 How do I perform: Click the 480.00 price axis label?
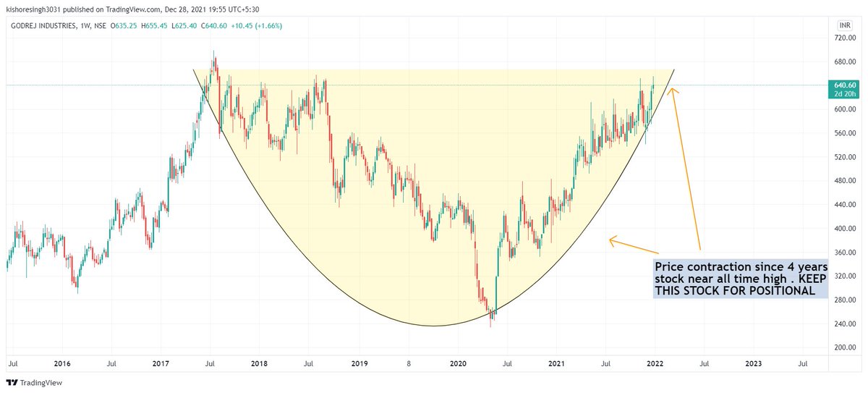coord(845,181)
